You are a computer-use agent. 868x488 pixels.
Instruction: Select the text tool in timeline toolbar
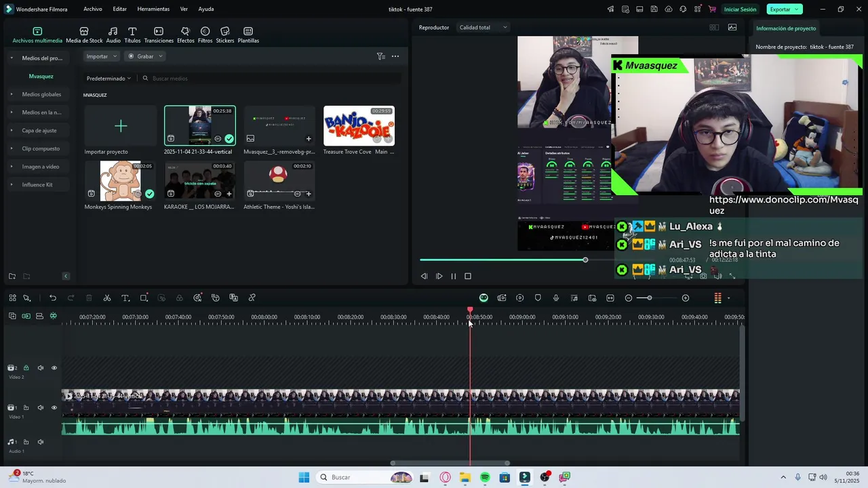click(125, 298)
